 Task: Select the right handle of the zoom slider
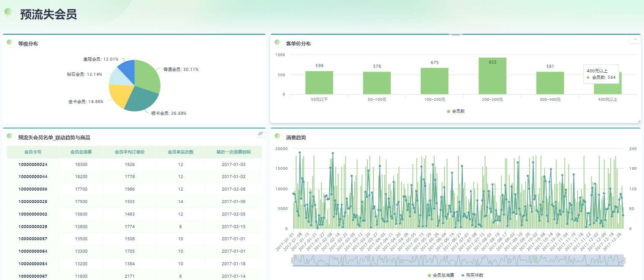624,260
